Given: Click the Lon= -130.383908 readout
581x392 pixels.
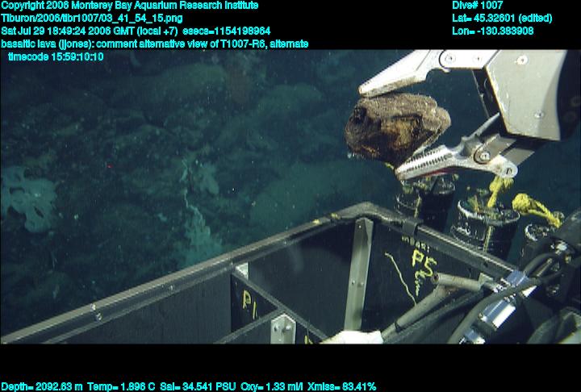Looking at the screenshot, I should (493, 31).
